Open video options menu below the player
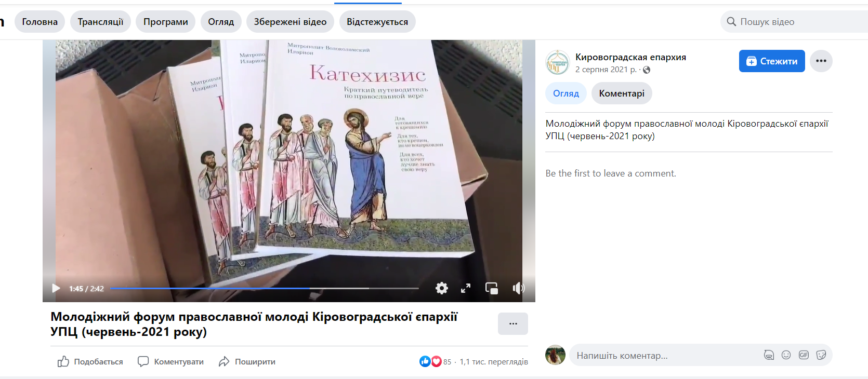868x379 pixels. click(513, 323)
